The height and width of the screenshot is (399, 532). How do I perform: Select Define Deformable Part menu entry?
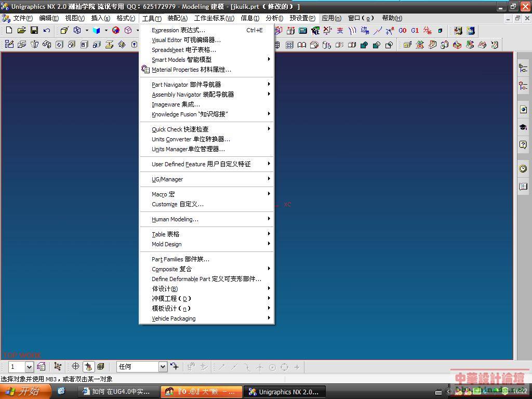tap(207, 278)
